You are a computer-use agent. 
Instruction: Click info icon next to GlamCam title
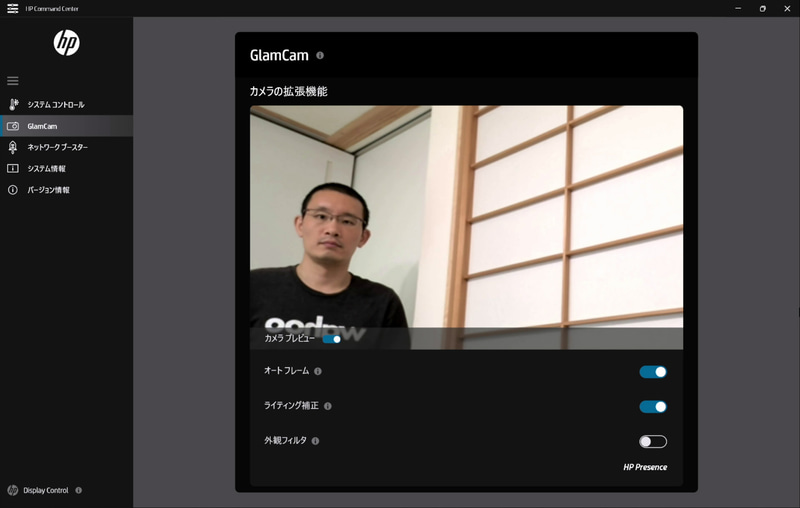pyautogui.click(x=320, y=55)
